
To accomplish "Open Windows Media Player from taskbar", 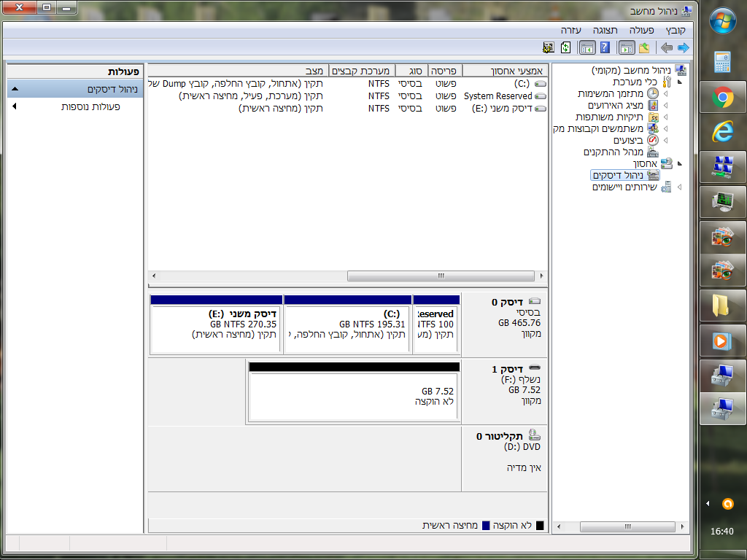I will point(722,341).
